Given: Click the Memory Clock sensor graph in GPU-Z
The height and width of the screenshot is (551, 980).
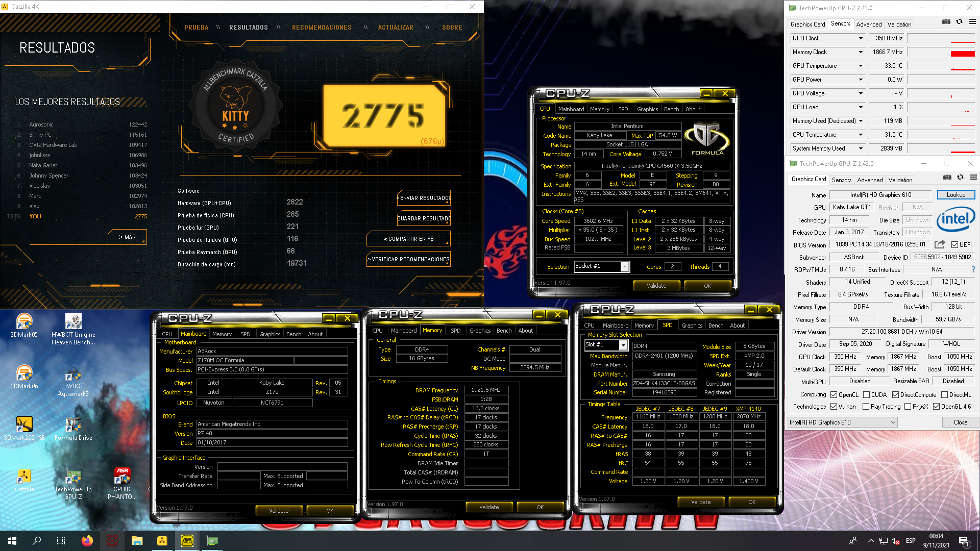Looking at the screenshot, I should (x=941, y=52).
